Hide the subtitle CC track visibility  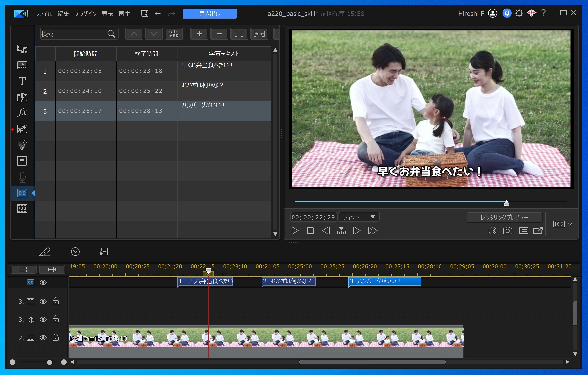click(x=43, y=282)
